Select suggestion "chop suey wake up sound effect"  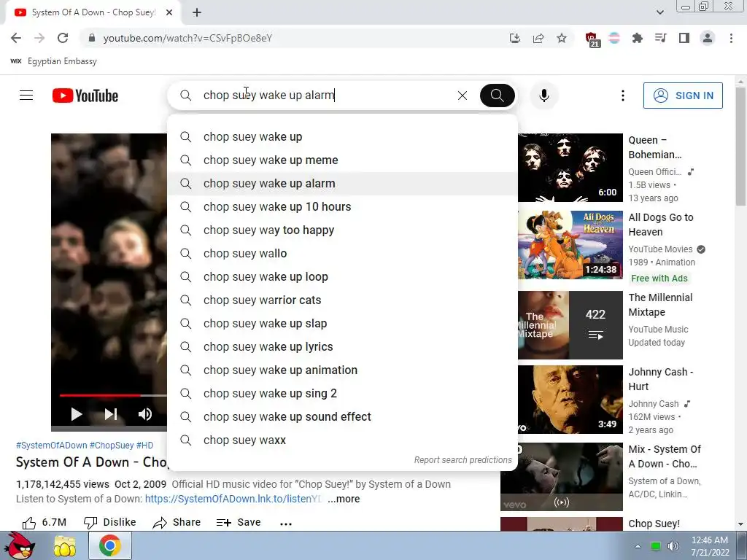(343, 416)
